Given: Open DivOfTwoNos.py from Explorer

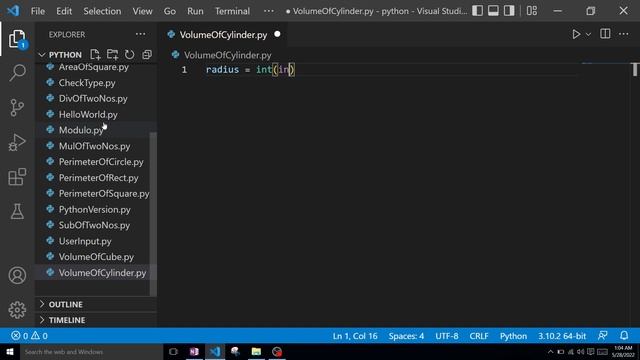Looking at the screenshot, I should 93,98.
